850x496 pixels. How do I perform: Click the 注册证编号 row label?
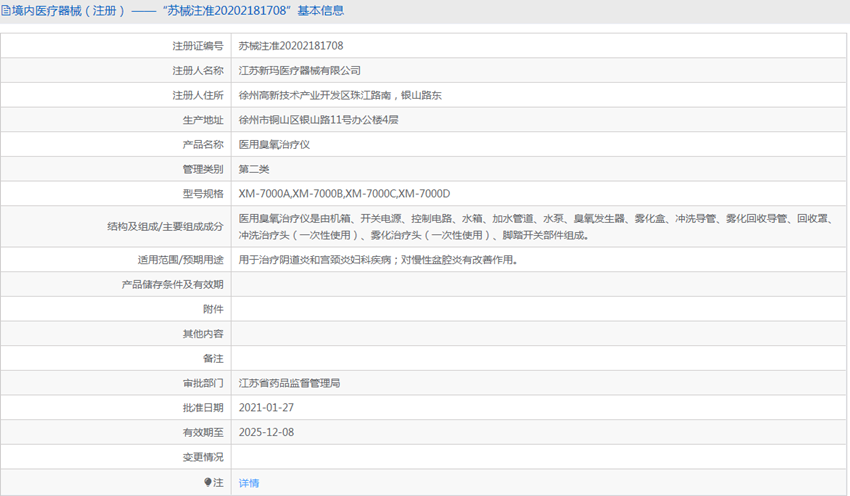[198, 46]
